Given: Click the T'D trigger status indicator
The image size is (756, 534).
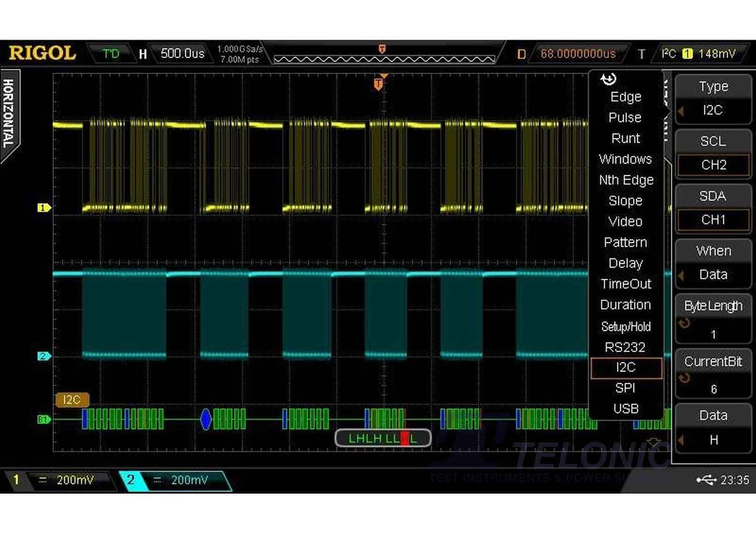Looking at the screenshot, I should click(111, 53).
